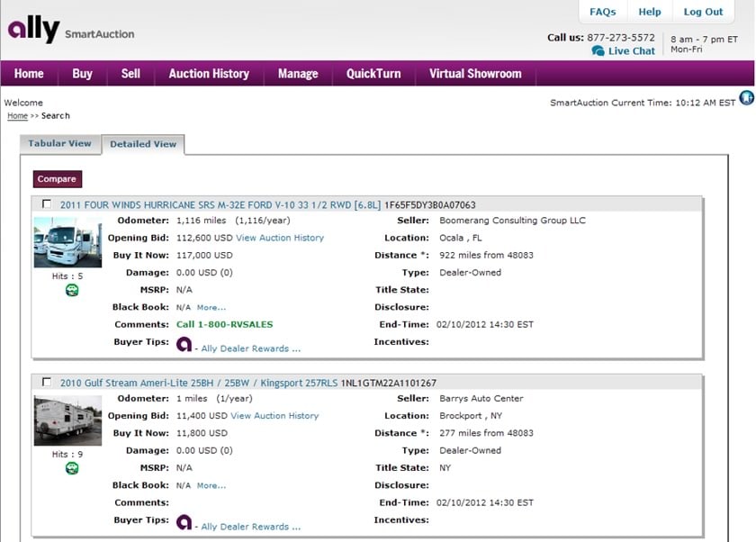The height and width of the screenshot is (542, 756).
Task: Check the 2010 Gulf Stream Ameri-Lite checkbox
Action: 46,382
